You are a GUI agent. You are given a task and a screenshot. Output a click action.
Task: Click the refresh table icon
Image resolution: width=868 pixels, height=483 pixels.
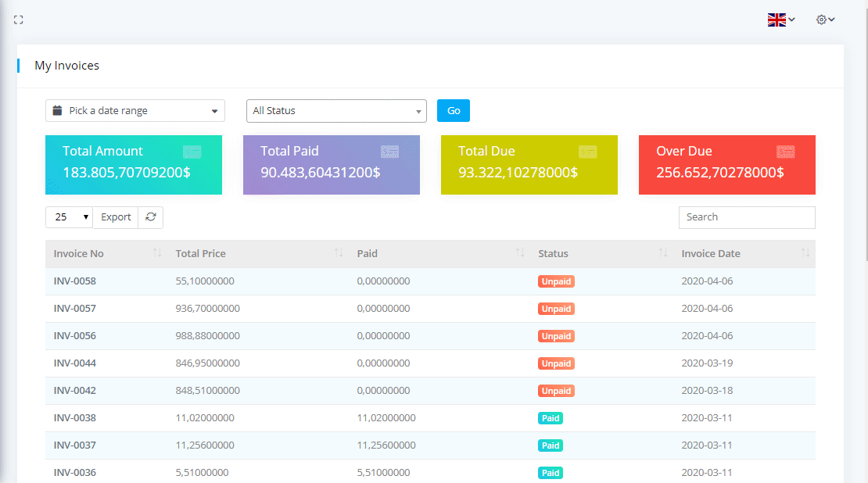(150, 217)
